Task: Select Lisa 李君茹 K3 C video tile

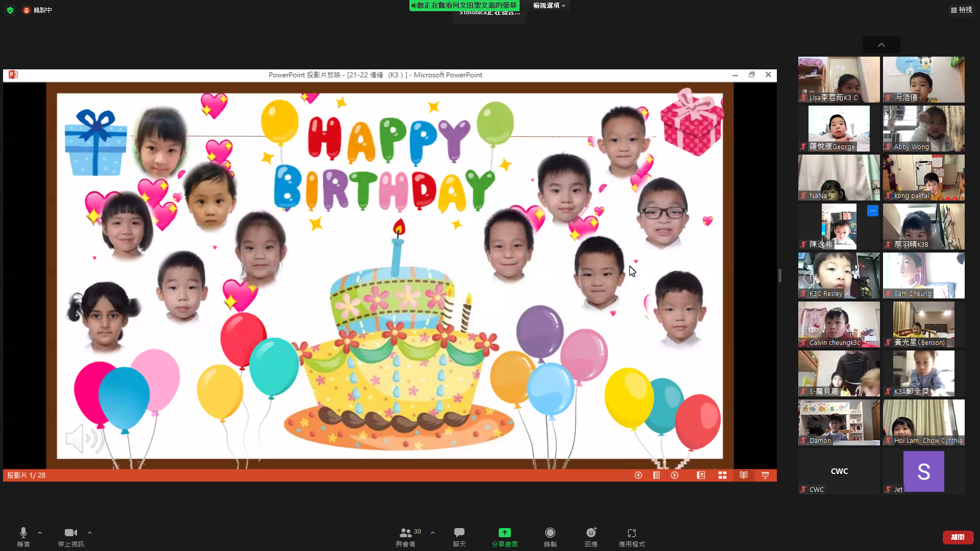Action: coord(839,80)
